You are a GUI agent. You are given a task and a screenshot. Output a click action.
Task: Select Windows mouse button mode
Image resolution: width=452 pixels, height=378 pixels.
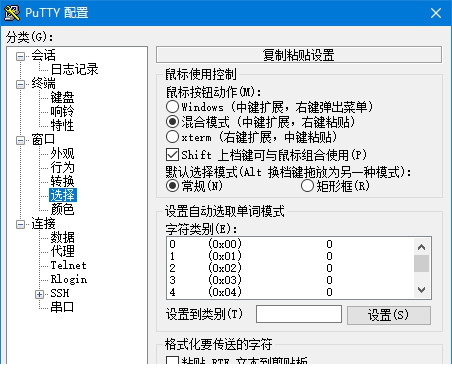(x=172, y=107)
